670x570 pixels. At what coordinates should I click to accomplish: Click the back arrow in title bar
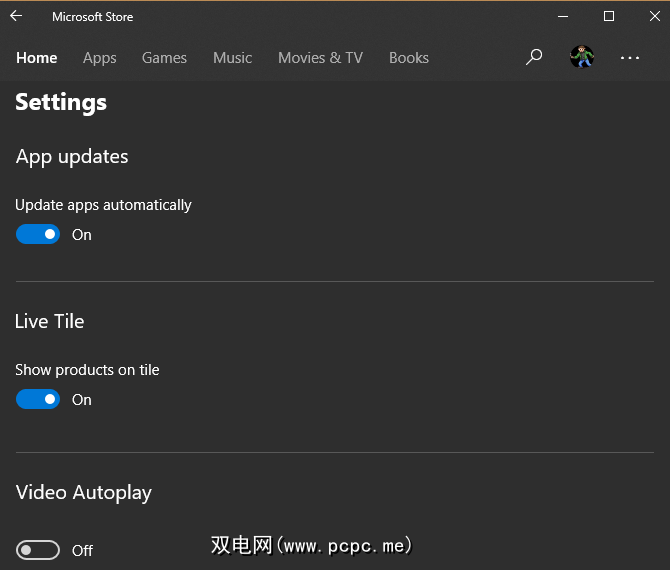pos(16,16)
